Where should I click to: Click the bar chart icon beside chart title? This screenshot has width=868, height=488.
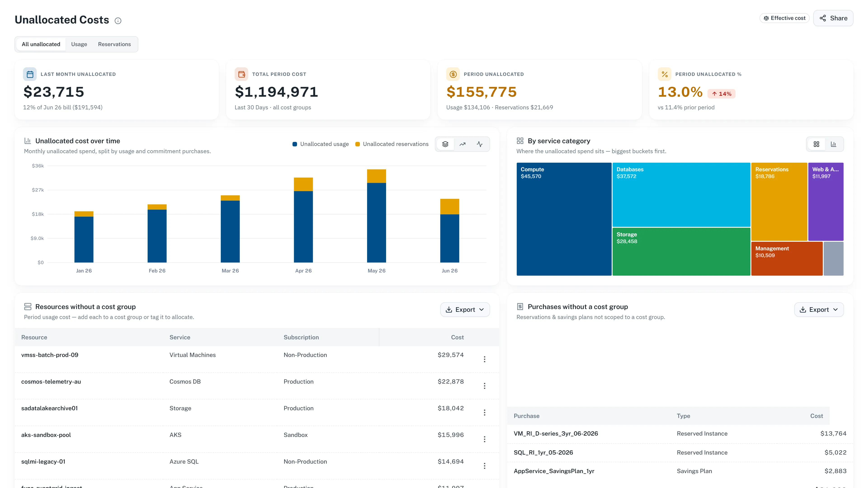coord(28,141)
